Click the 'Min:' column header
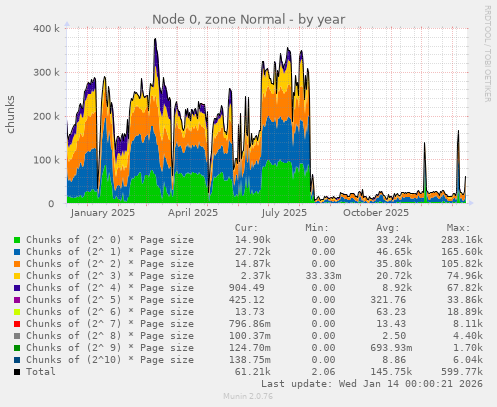 [317, 228]
